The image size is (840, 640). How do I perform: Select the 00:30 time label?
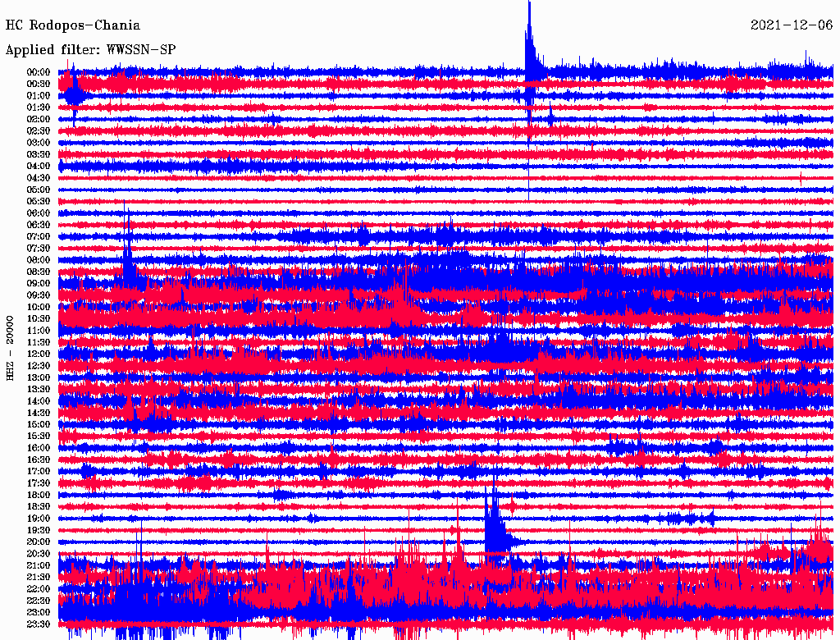click(39, 84)
